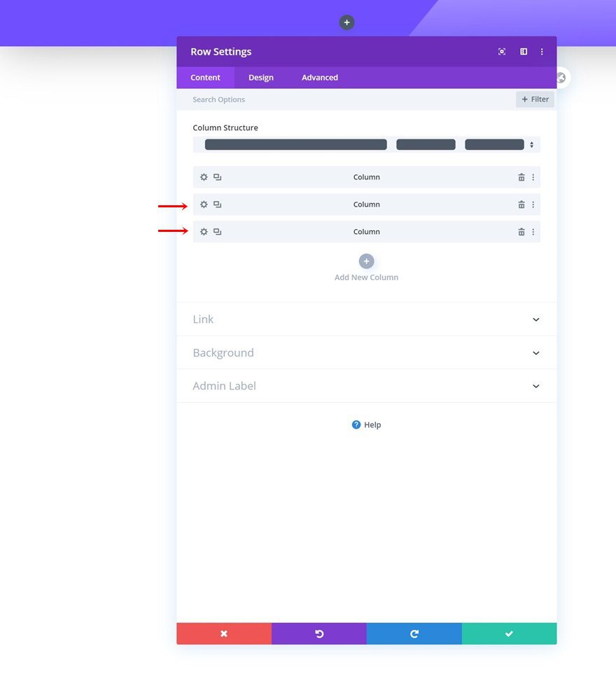Duplicate the second Column
This screenshot has width=616, height=683.
click(217, 205)
